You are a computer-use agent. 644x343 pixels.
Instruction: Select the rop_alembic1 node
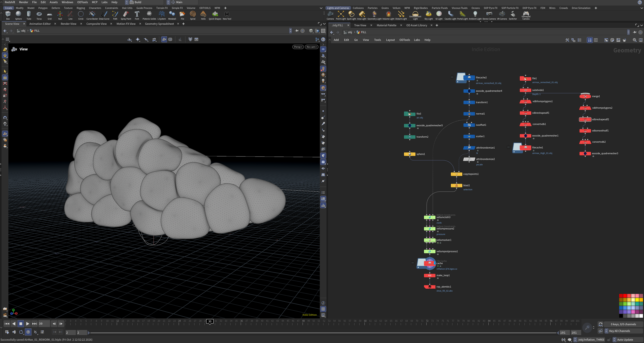point(430,287)
